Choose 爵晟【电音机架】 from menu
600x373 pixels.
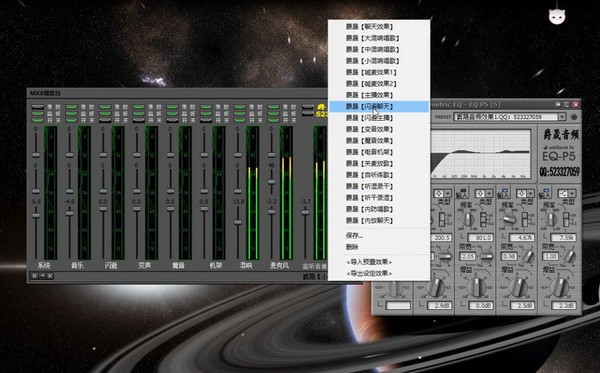pyautogui.click(x=379, y=152)
